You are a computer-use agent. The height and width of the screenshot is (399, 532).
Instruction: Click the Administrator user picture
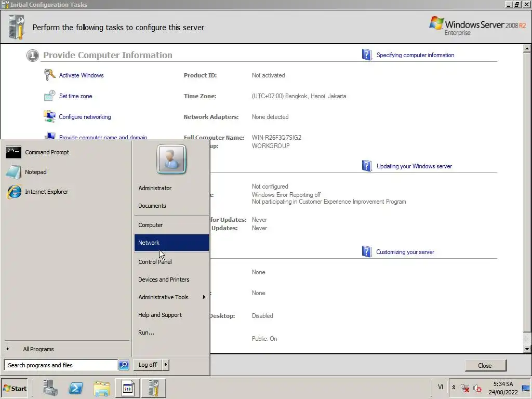pos(171,159)
